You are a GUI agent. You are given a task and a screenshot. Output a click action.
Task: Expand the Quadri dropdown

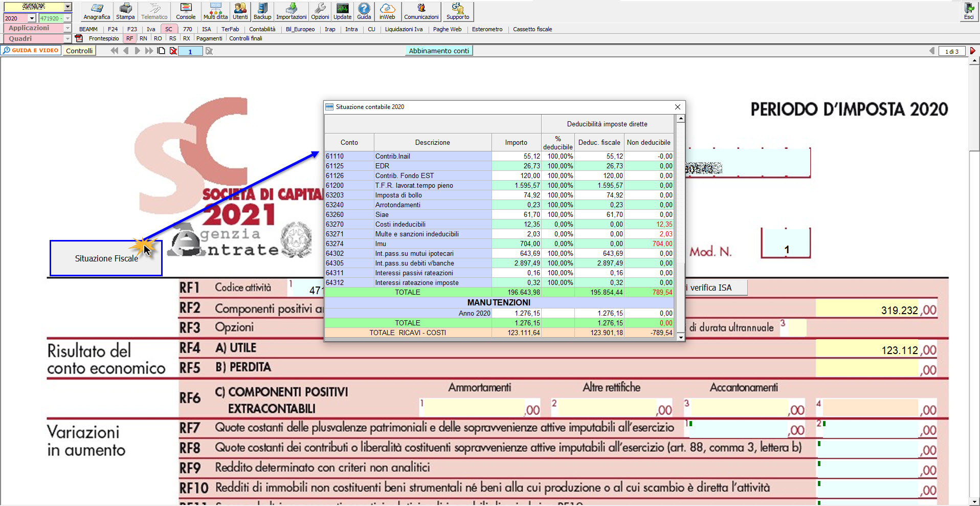68,38
